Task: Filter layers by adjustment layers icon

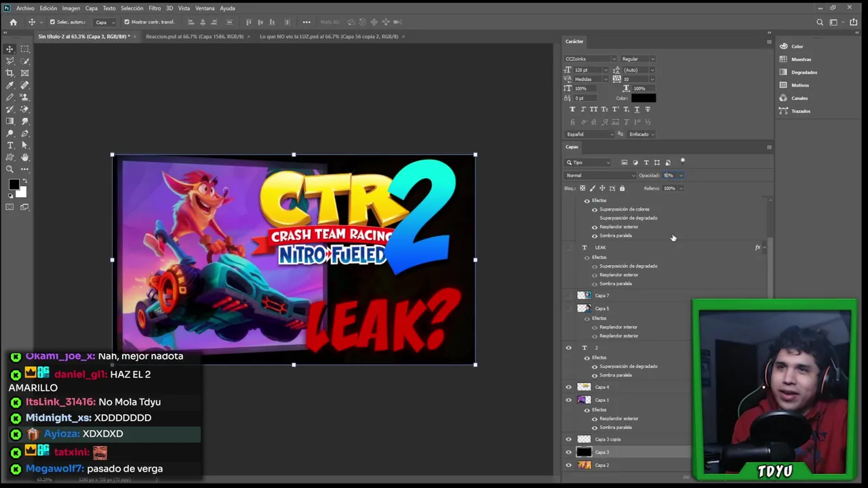Action: point(635,163)
